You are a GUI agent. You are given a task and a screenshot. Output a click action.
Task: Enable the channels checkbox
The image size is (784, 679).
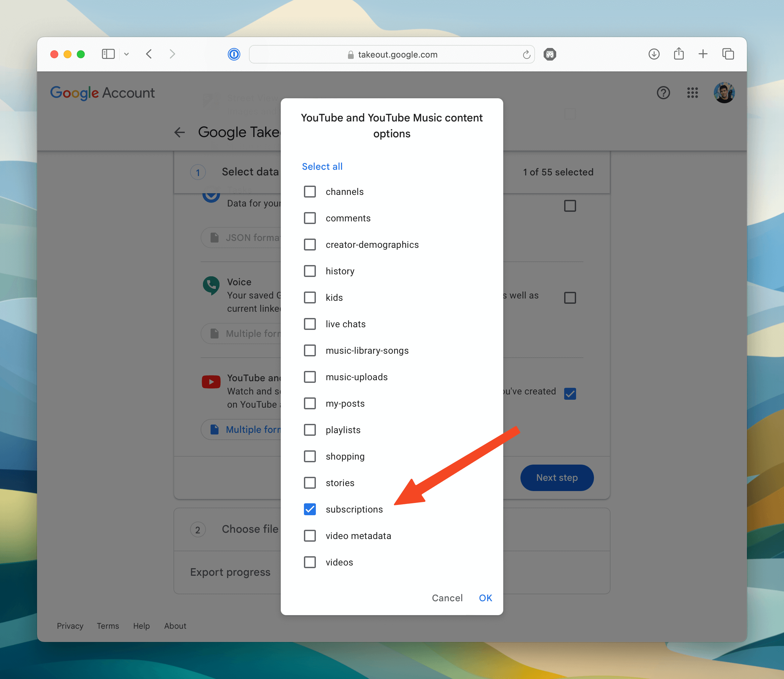310,191
